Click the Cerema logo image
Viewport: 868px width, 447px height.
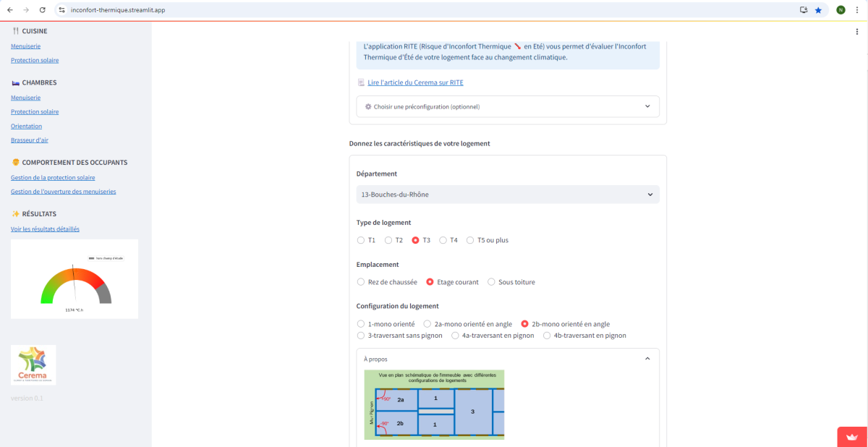(x=33, y=365)
